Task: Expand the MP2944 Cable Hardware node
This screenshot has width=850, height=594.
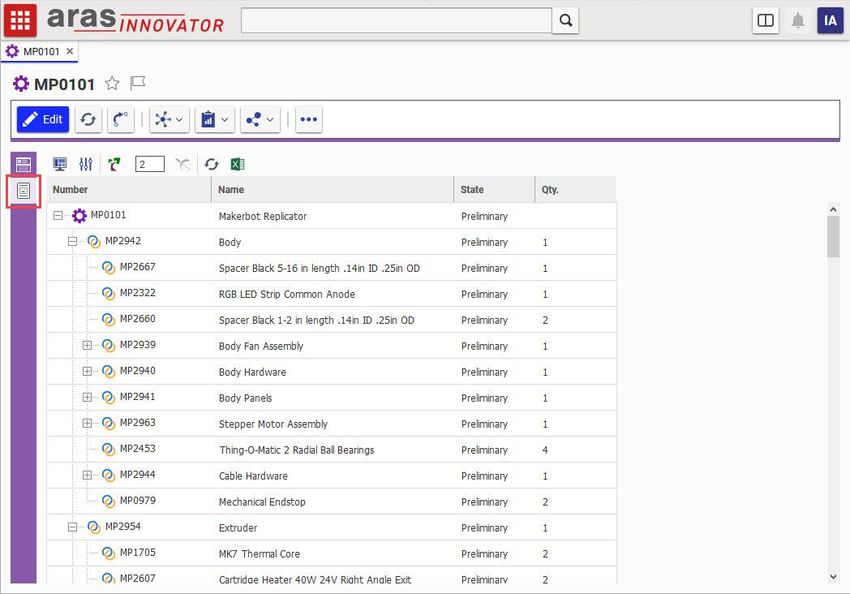Action: (x=87, y=475)
